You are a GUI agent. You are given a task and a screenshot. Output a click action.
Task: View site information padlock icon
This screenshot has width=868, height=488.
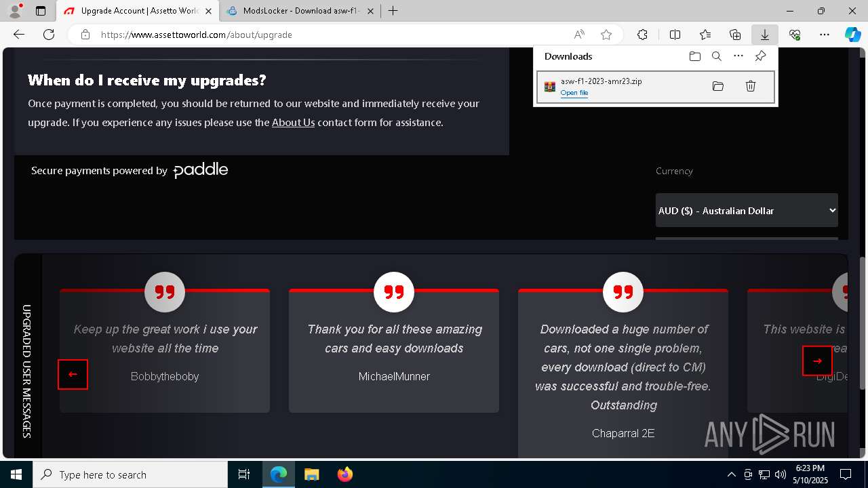tap(85, 35)
